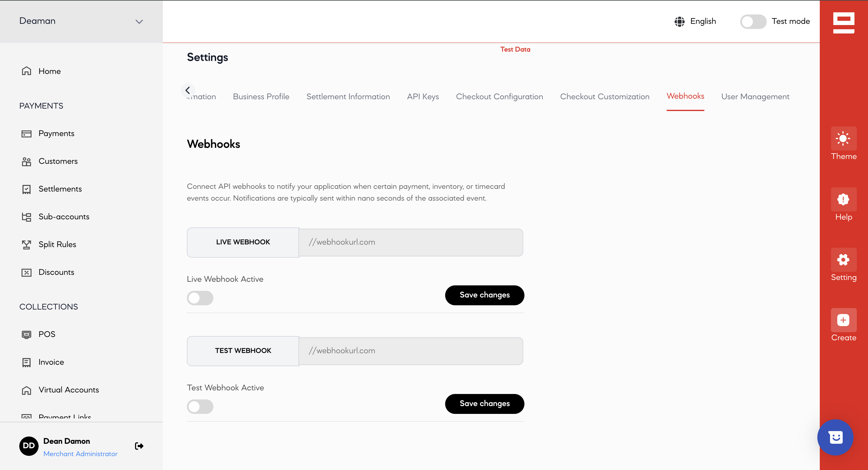Open the Checkout Customization tab

click(x=605, y=97)
